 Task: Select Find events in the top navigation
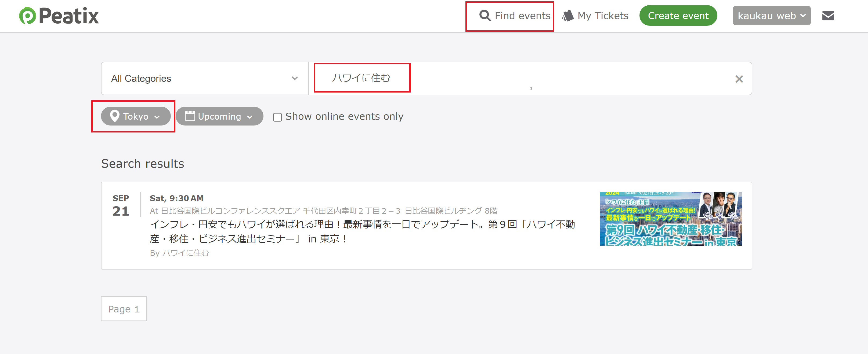coord(523,15)
